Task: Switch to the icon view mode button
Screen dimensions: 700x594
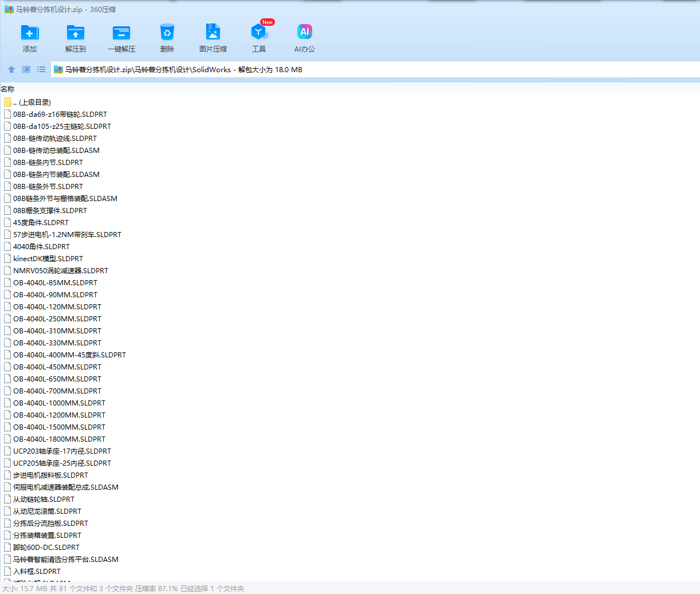Action: 26,69
